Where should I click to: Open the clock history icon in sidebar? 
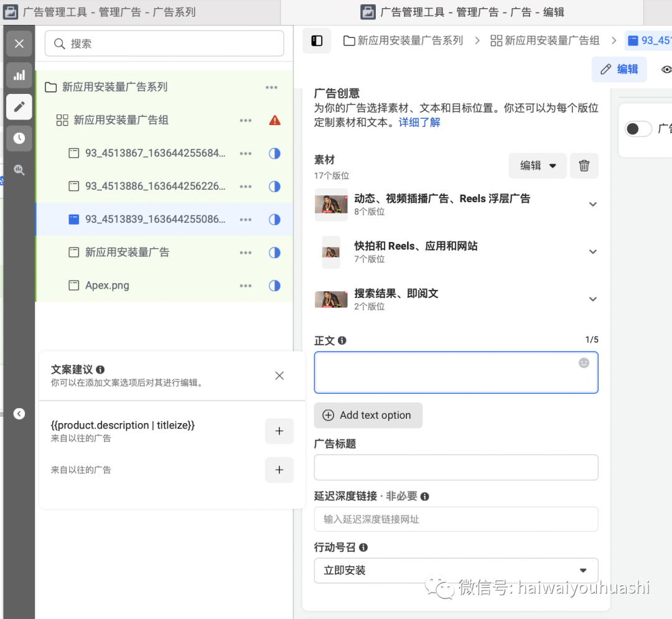pos(19,138)
